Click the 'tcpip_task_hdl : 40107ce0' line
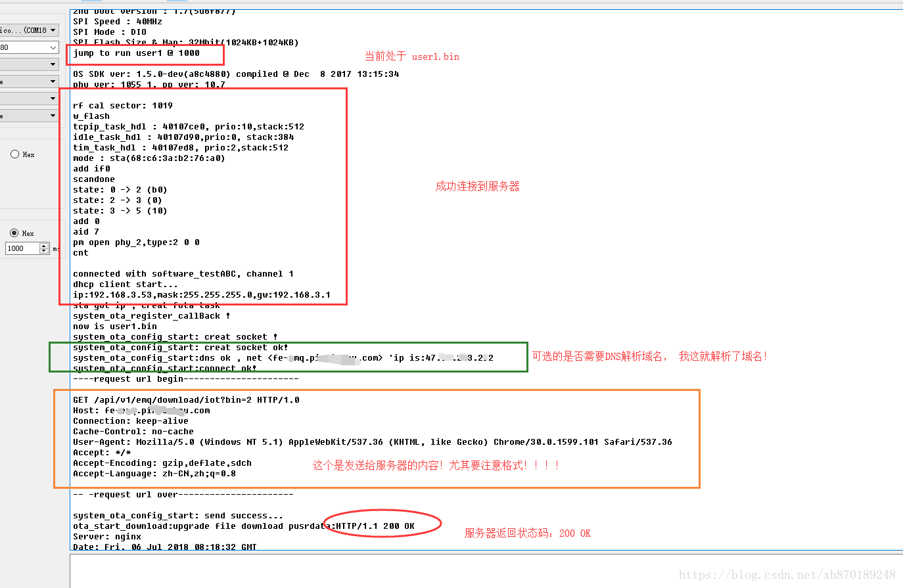This screenshot has height=588, width=903. pyautogui.click(x=189, y=127)
